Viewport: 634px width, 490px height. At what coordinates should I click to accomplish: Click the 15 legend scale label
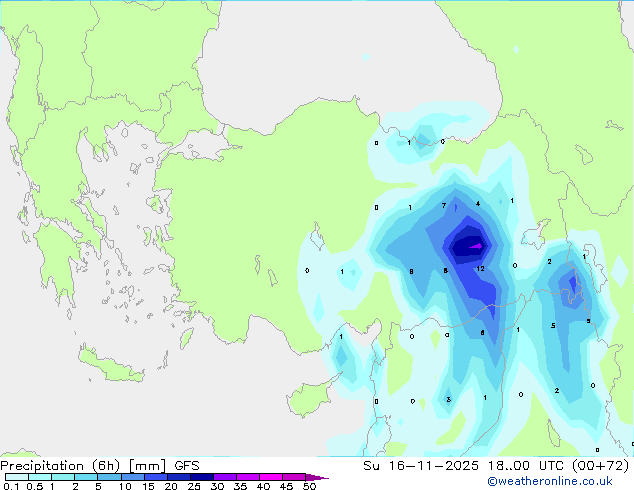click(x=148, y=486)
